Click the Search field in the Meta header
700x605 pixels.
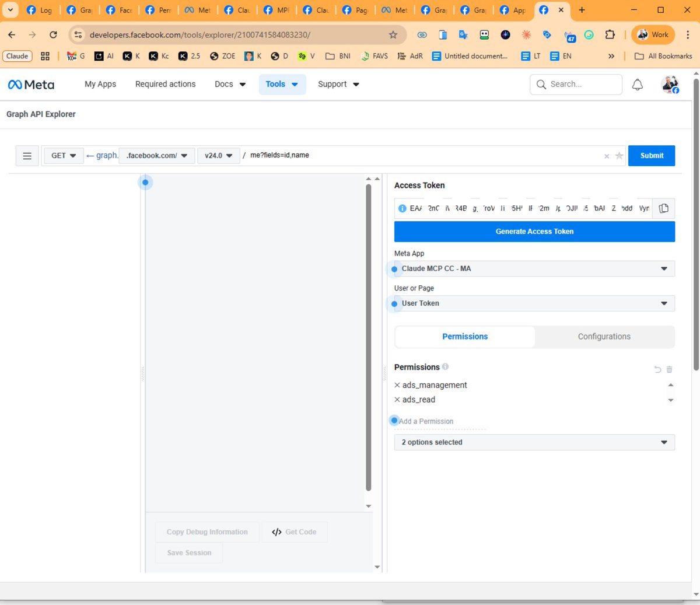(576, 85)
